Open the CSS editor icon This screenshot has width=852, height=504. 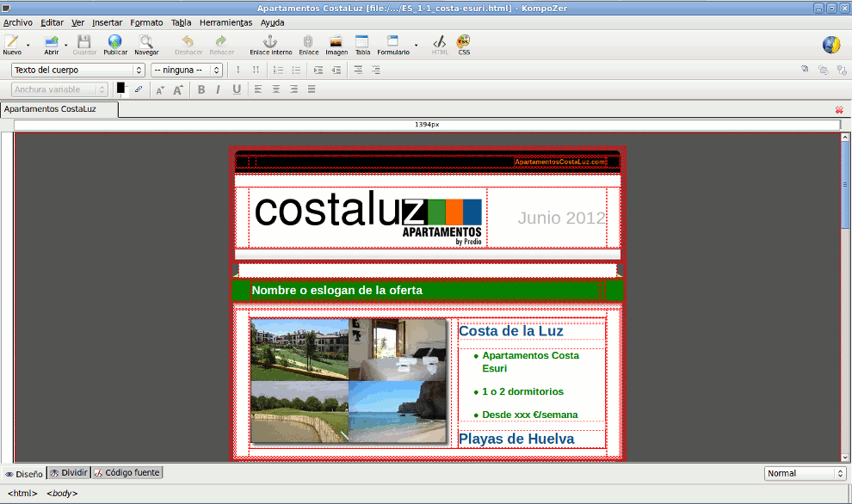tap(464, 45)
